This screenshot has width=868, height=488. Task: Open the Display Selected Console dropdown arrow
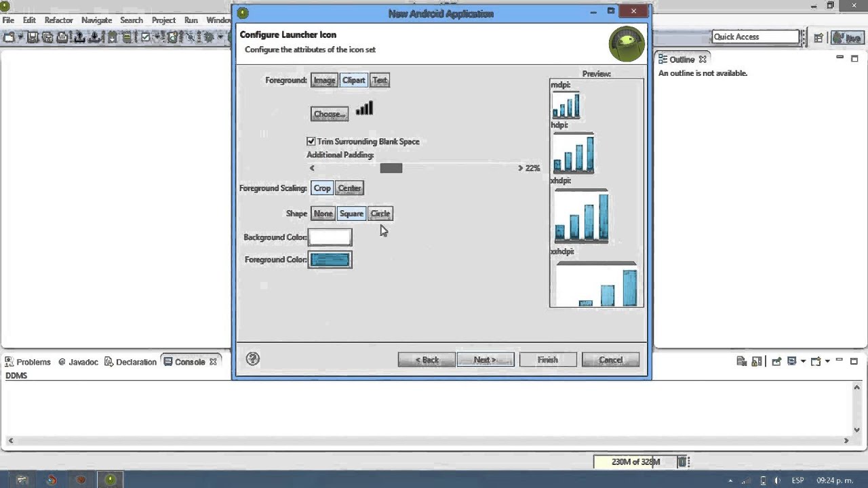[x=803, y=361]
